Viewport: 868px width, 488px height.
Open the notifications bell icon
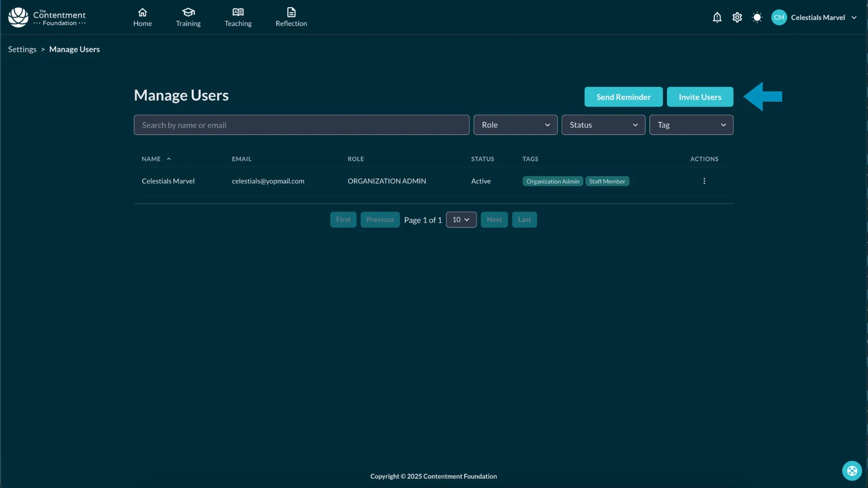click(x=717, y=18)
